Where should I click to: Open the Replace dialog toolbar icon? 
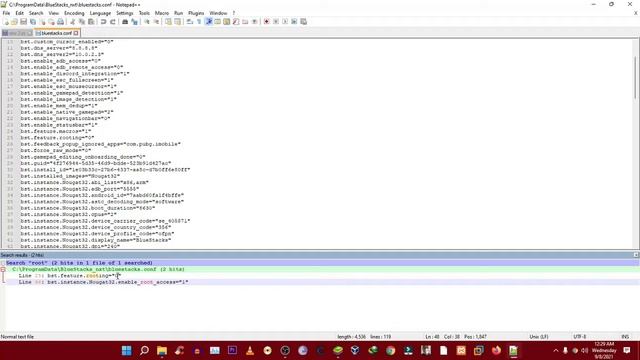(x=134, y=22)
